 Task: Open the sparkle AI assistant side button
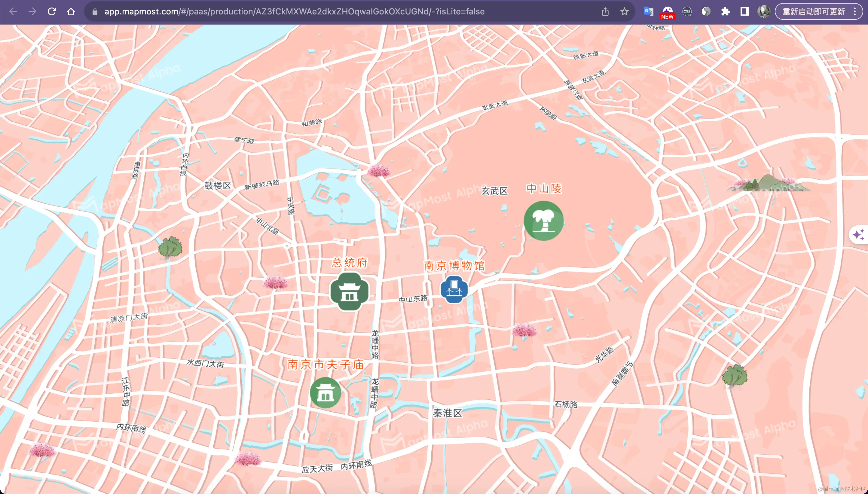[x=858, y=234]
